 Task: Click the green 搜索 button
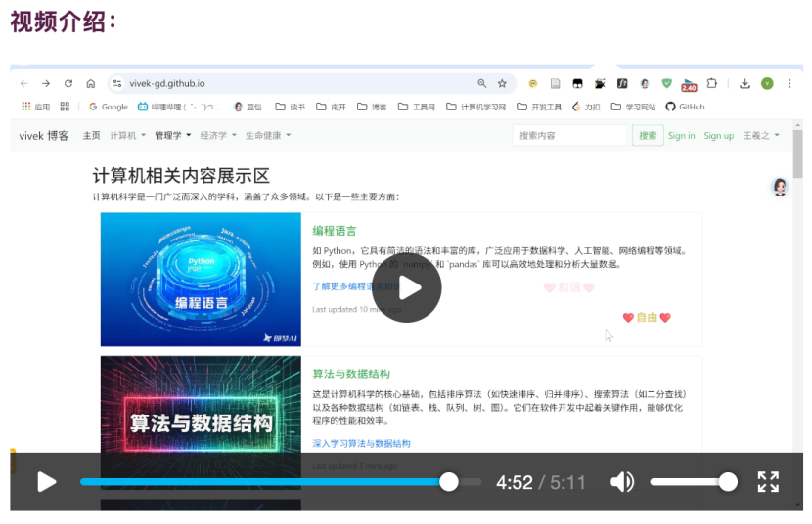(x=648, y=136)
